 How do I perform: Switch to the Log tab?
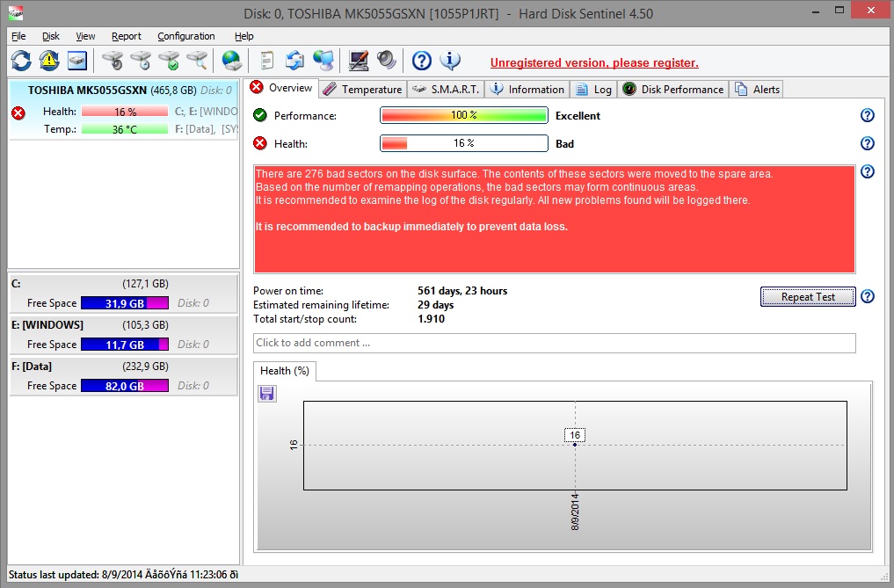593,90
